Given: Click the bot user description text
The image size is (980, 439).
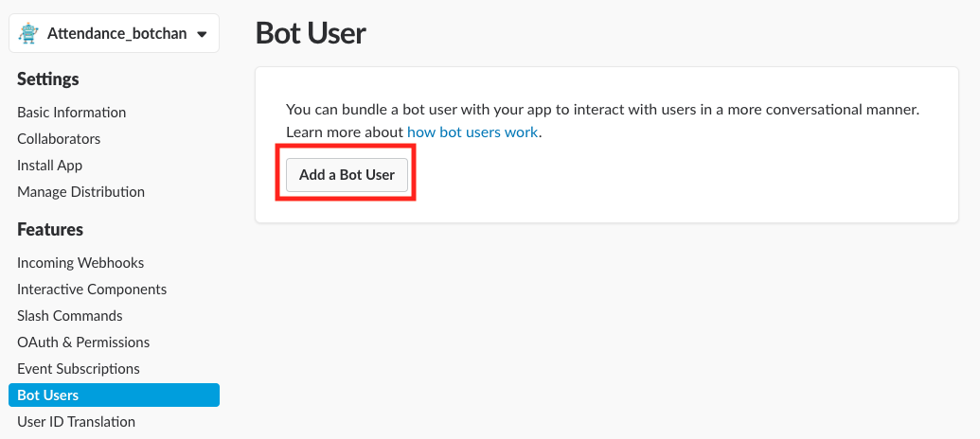Looking at the screenshot, I should click(x=602, y=109).
